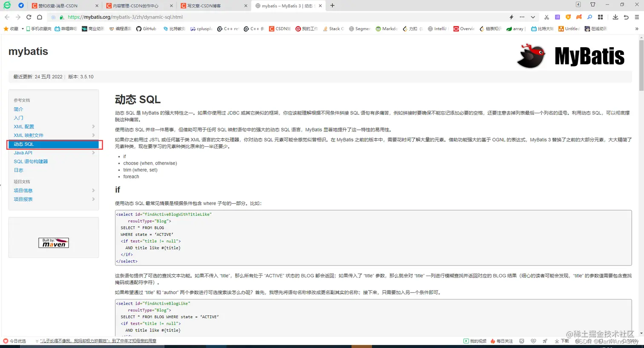Screen dimensions: 644x348
Task: Switch to 赞和收藏-消息-CSDN tab
Action: [65, 6]
